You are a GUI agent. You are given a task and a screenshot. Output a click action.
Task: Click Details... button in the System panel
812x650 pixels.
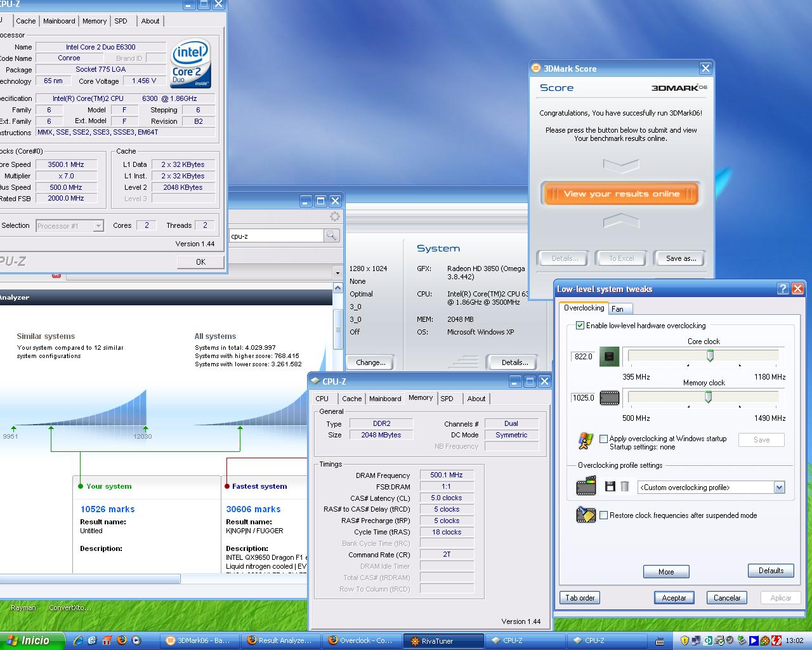click(514, 362)
